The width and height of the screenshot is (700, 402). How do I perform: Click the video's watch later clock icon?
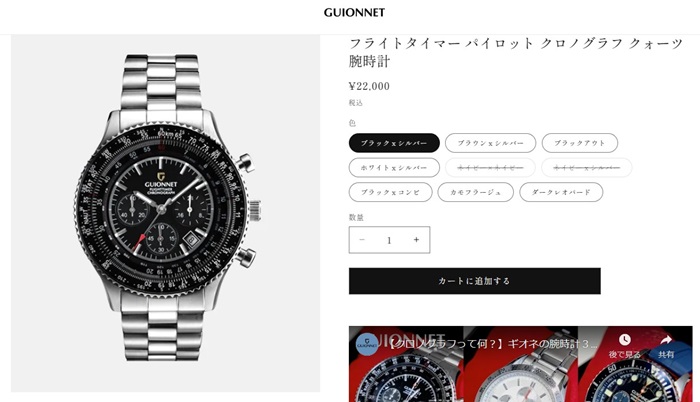pyautogui.click(x=625, y=340)
